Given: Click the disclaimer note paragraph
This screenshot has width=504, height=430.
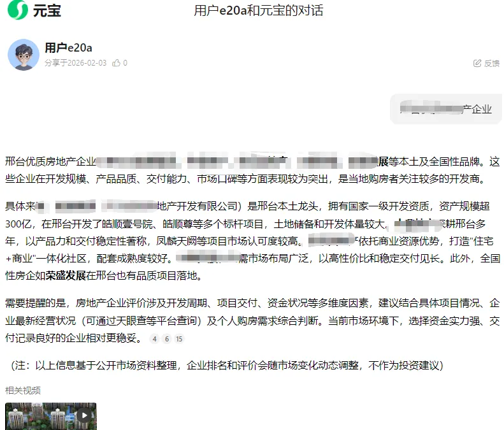Looking at the screenshot, I should pyautogui.click(x=227, y=366).
